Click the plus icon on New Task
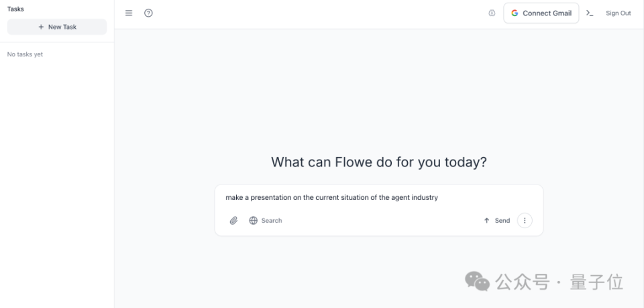 coord(41,27)
